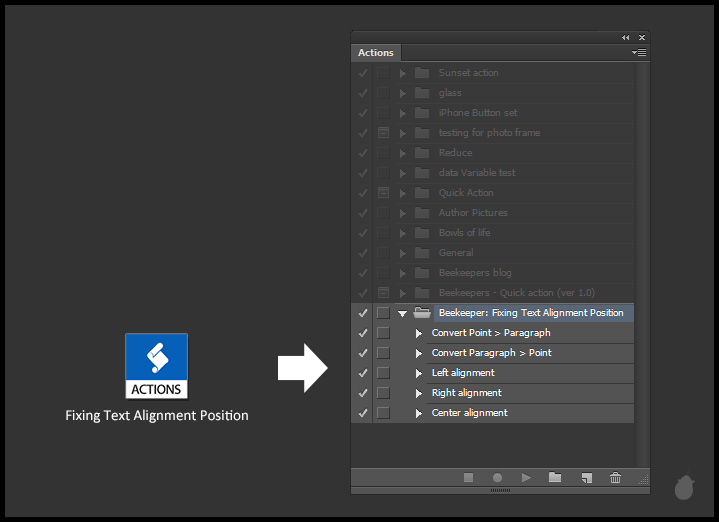
Task: Select the Actions panel tab
Action: click(x=376, y=53)
